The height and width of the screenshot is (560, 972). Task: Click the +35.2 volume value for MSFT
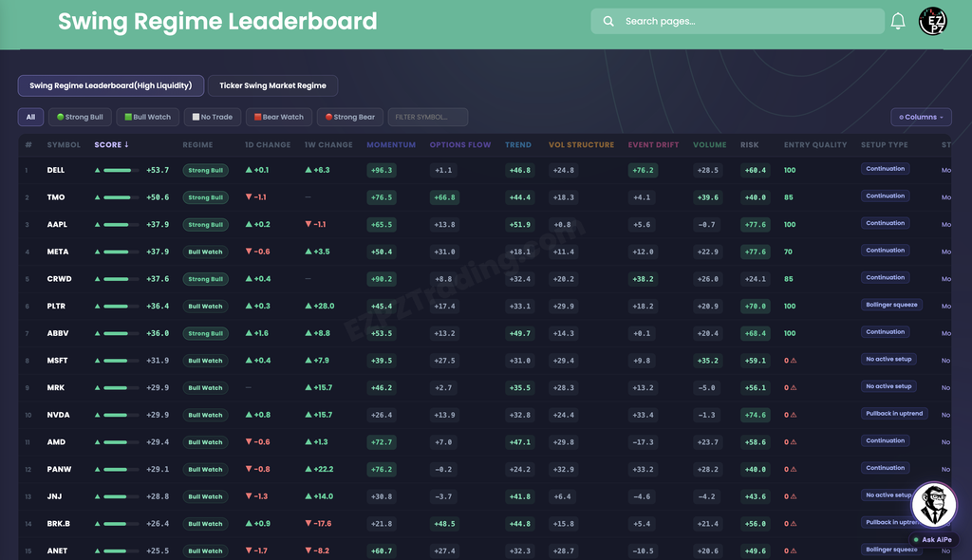coord(708,361)
